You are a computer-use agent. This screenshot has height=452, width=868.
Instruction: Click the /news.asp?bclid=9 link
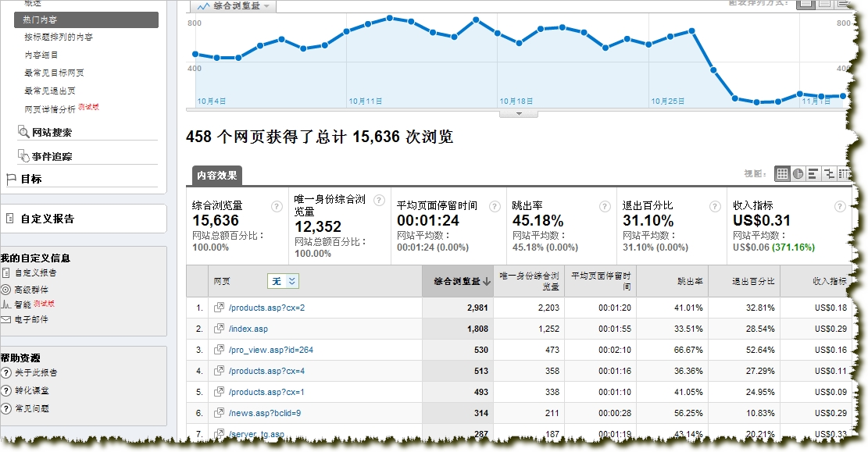pyautogui.click(x=264, y=413)
